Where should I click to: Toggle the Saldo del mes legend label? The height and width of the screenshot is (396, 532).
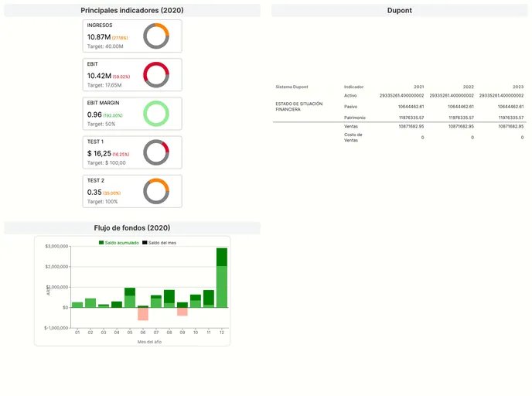point(162,243)
